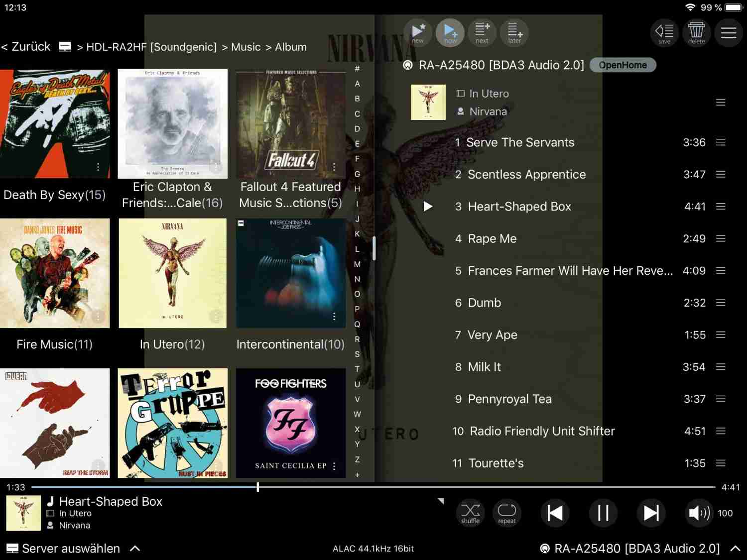
Task: Toggle shuffle playback
Action: pos(470,513)
